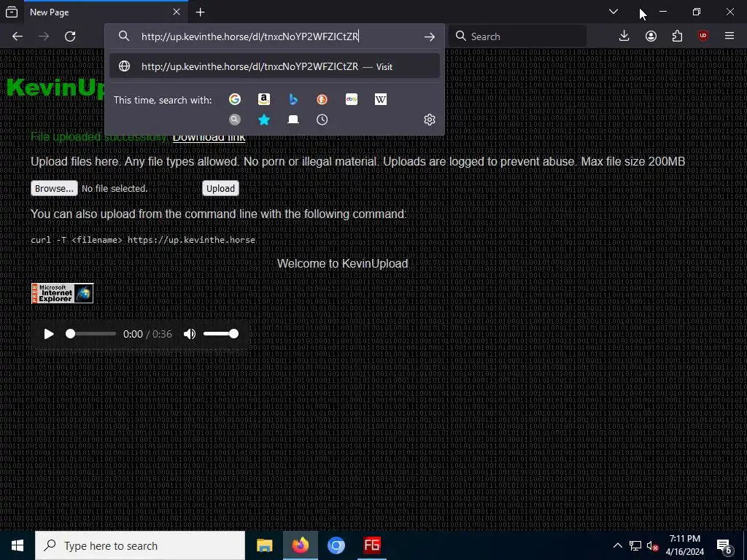Viewport: 747px width, 560px height.
Task: Search open tabs with the tab icon
Action: (x=293, y=120)
